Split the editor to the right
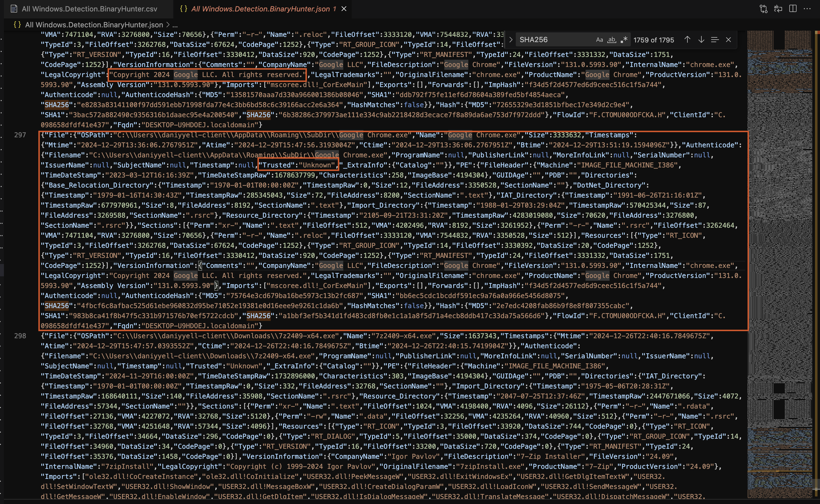 (x=793, y=9)
